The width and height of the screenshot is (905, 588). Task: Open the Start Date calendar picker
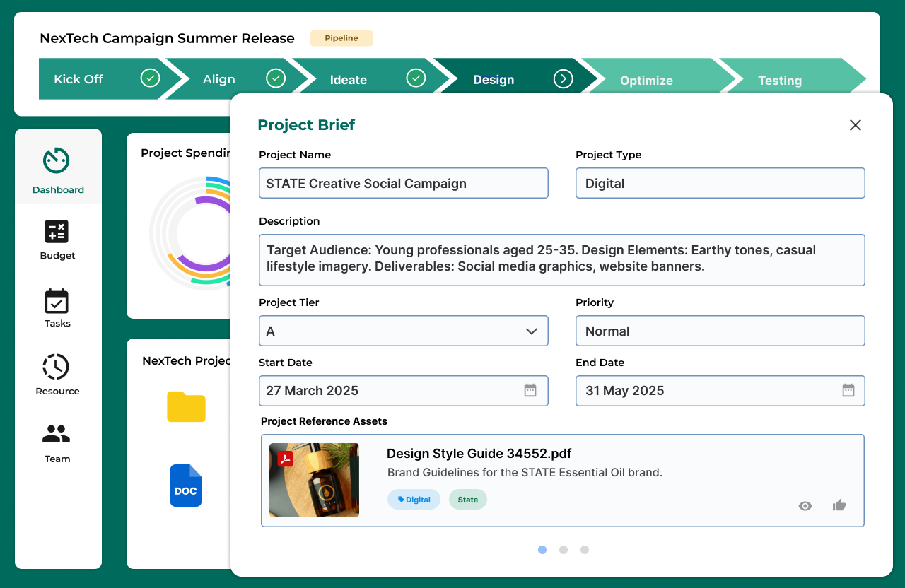(x=530, y=391)
